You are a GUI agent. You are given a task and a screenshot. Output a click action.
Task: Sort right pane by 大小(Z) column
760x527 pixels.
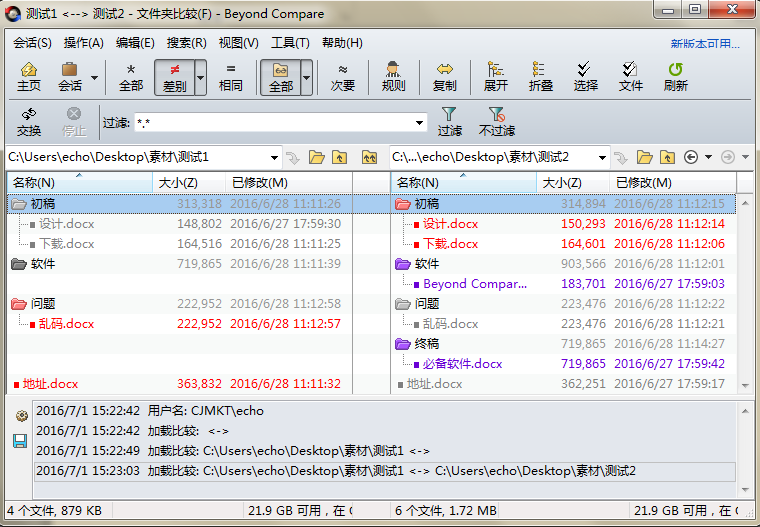pos(573,183)
